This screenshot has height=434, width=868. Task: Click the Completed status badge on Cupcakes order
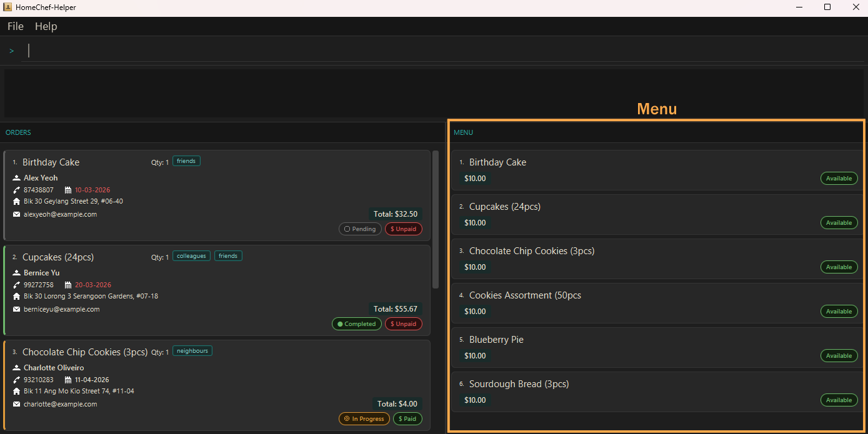[356, 324]
